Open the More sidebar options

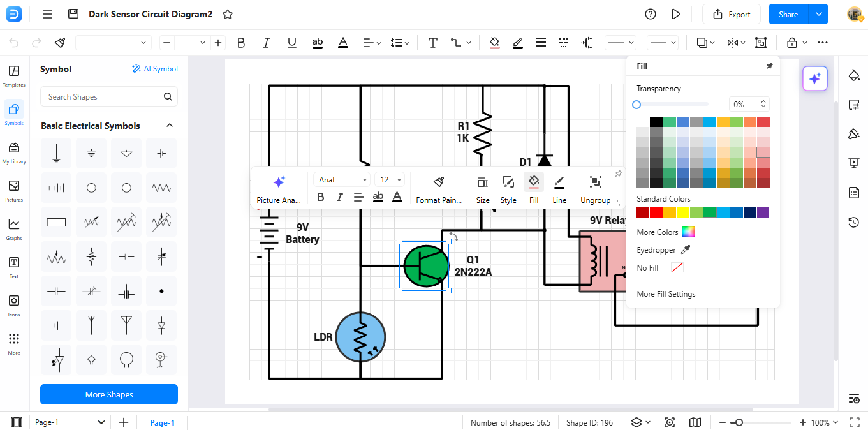(x=14, y=344)
